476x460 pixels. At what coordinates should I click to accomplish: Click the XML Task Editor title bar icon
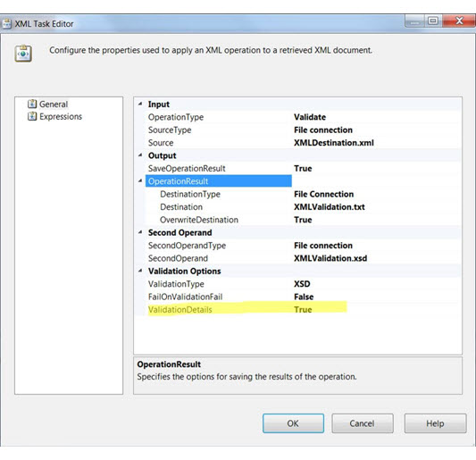(x=6, y=24)
